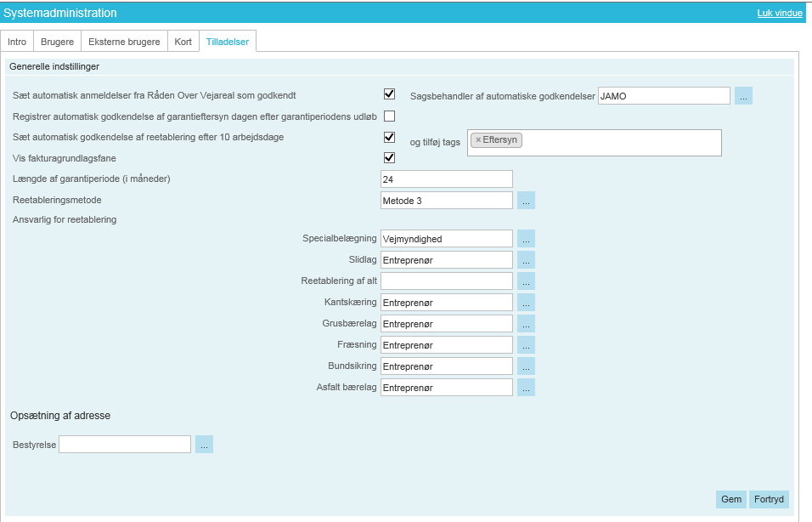Uncheck automatic approval from Råden Over Vejareal
Viewport: 812px width, 522px height.
point(390,94)
